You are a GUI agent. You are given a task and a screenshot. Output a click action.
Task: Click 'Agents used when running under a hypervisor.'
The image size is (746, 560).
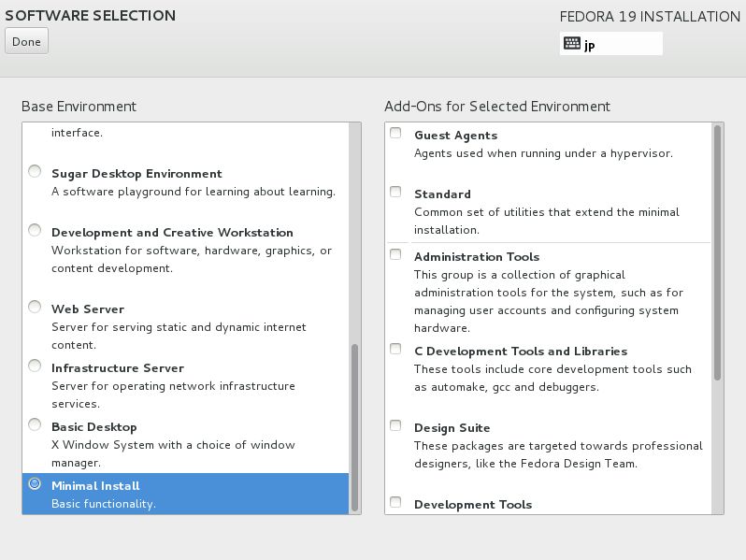pos(543,153)
